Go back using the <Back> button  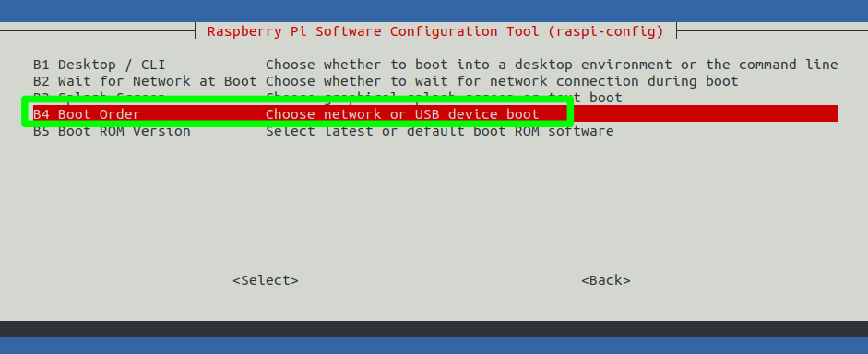606,280
